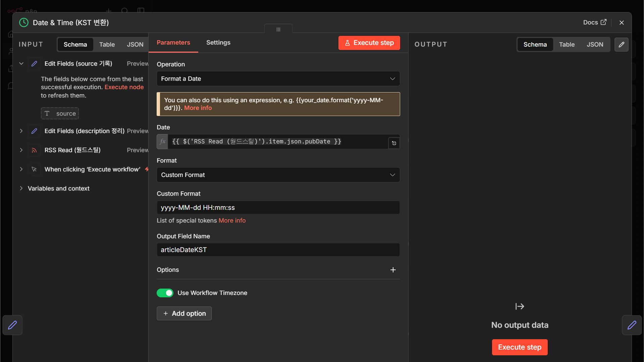The height and width of the screenshot is (362, 644).
Task: Click the Custom Format text field
Action: point(278,207)
